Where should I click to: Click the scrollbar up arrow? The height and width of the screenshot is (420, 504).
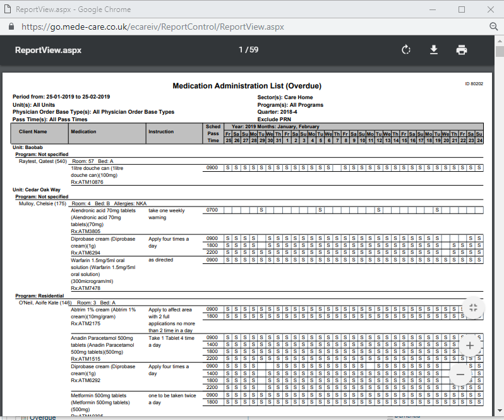(499, 42)
